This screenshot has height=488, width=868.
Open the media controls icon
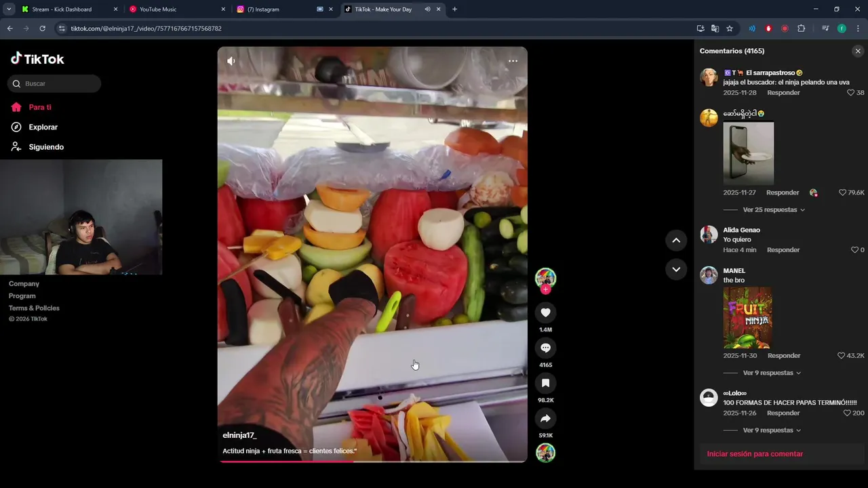pos(825,28)
